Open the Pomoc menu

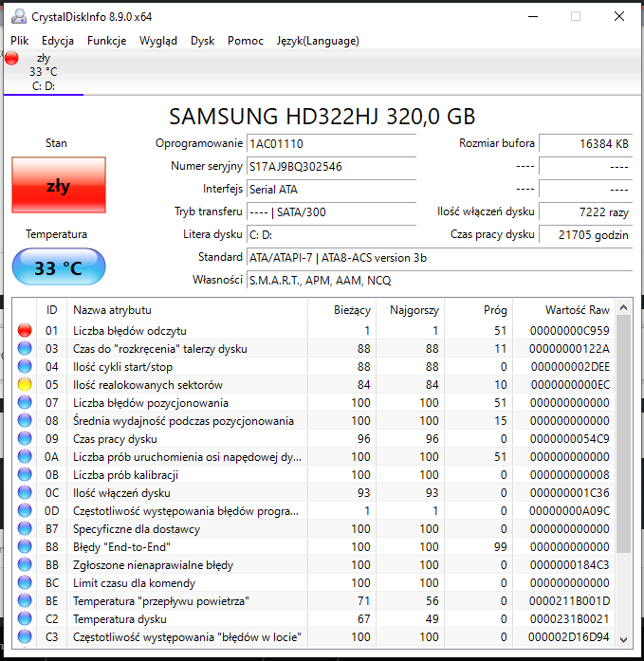pyautogui.click(x=246, y=41)
